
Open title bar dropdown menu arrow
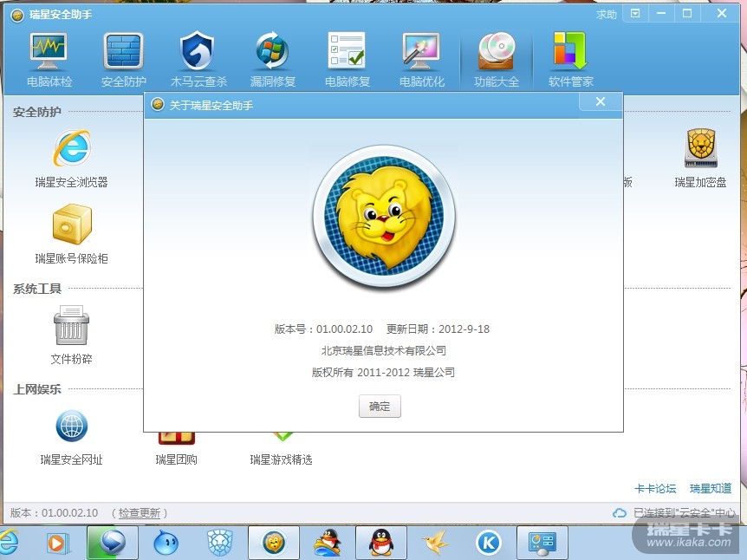pos(635,13)
